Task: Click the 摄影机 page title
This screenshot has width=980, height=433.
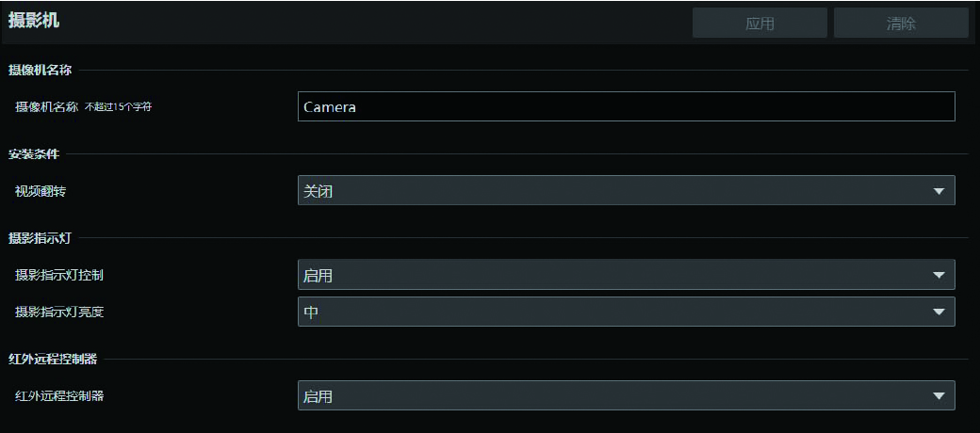Action: pyautogui.click(x=34, y=19)
